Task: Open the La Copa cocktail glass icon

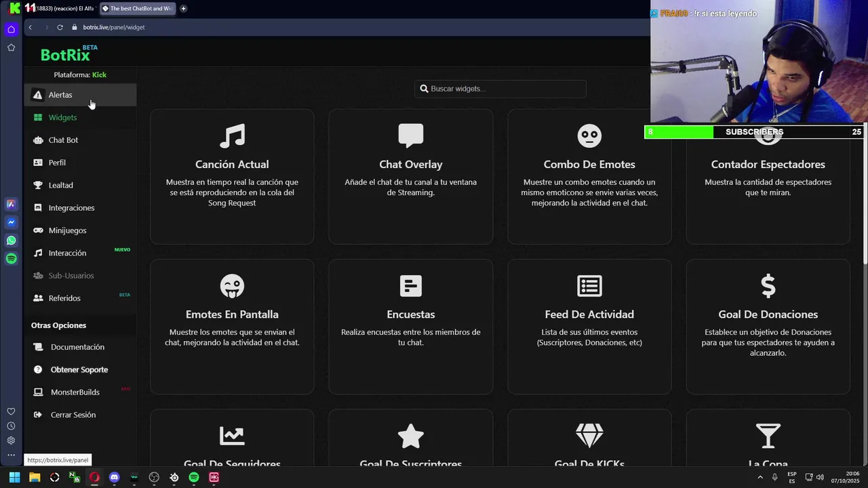Action: (768, 436)
